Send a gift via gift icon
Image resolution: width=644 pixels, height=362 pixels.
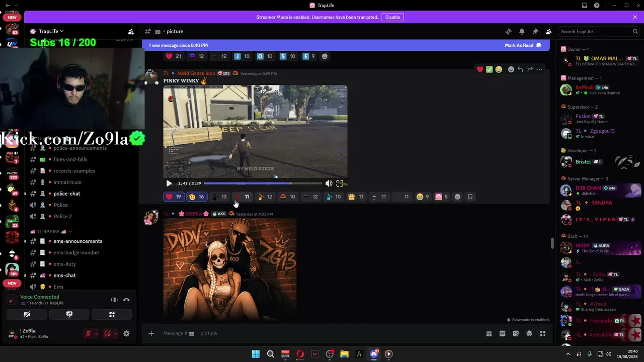pos(489,333)
